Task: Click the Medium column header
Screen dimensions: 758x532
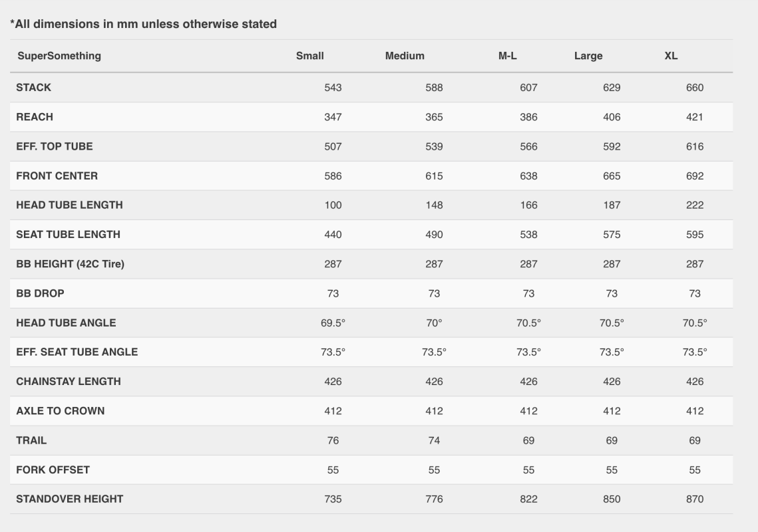Action: pyautogui.click(x=405, y=56)
